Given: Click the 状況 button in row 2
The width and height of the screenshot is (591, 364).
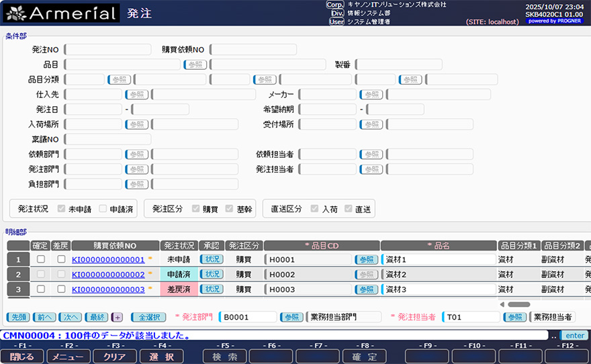Looking at the screenshot, I should click(x=212, y=274).
